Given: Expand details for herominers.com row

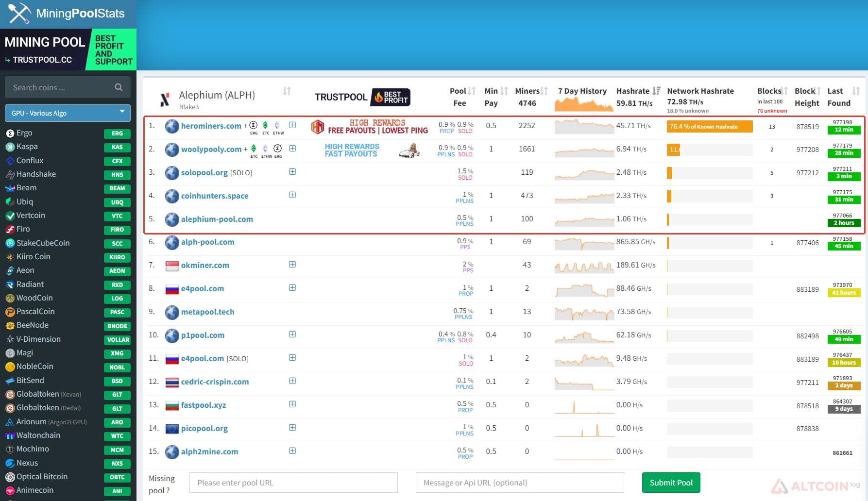Looking at the screenshot, I should point(292,125).
